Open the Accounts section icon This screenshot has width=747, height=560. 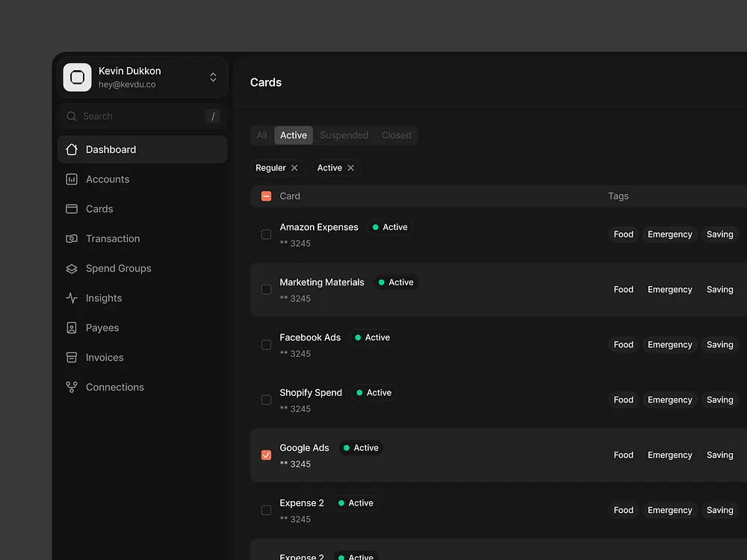71,179
